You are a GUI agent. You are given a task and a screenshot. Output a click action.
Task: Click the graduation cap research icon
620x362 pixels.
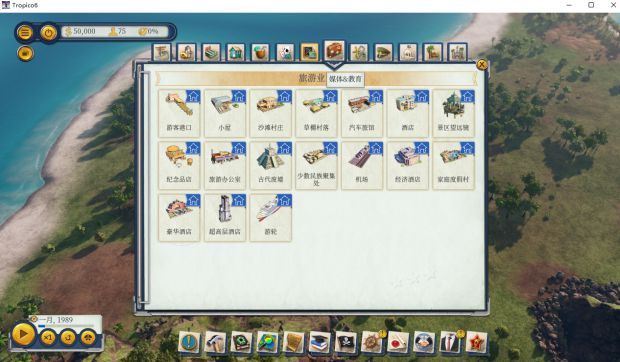tap(319, 342)
